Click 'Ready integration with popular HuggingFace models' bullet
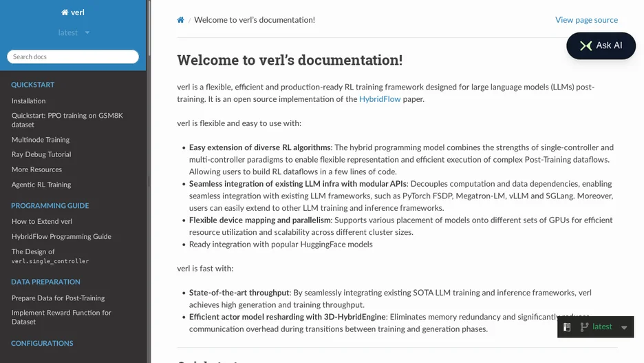Screen dimensions: 644x363 [281, 245]
